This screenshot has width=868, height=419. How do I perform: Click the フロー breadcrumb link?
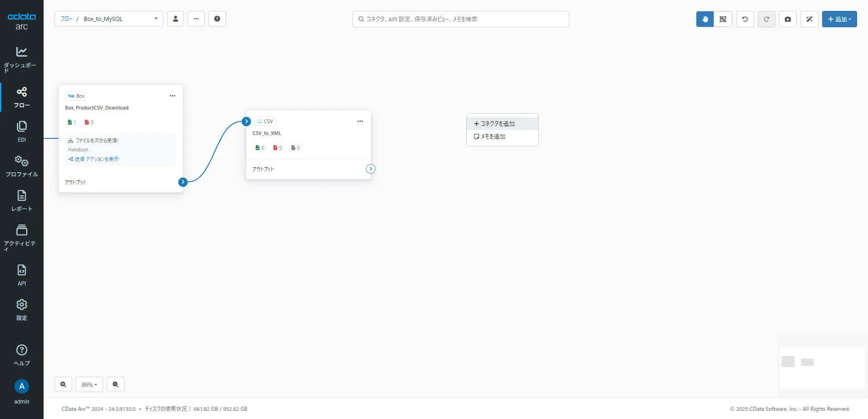66,19
